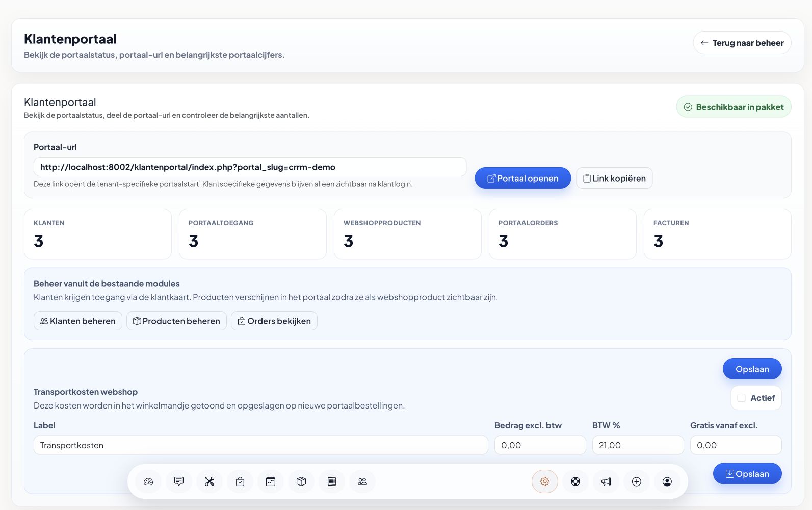Focus the Portaal-url input field

[250, 167]
